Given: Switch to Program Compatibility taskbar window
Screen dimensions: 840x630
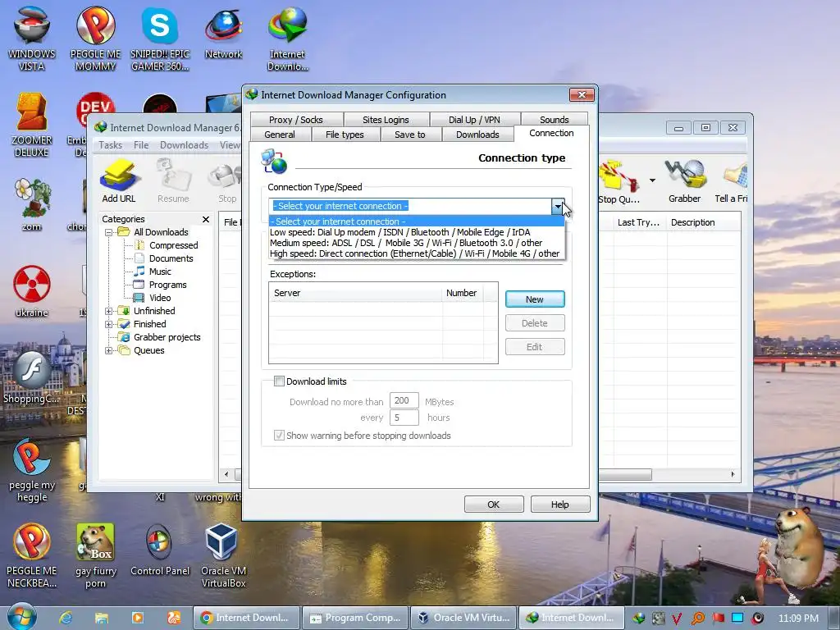Looking at the screenshot, I should pos(355,618).
